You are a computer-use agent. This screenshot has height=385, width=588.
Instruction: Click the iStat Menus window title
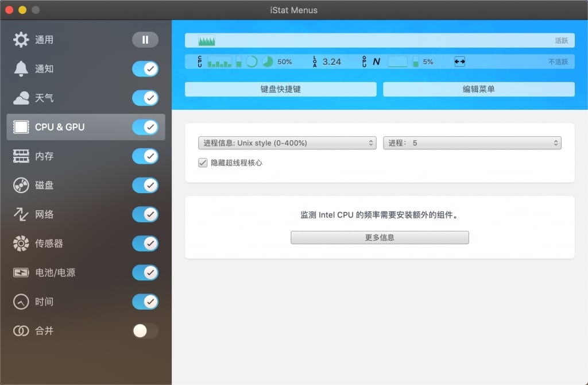pos(293,10)
